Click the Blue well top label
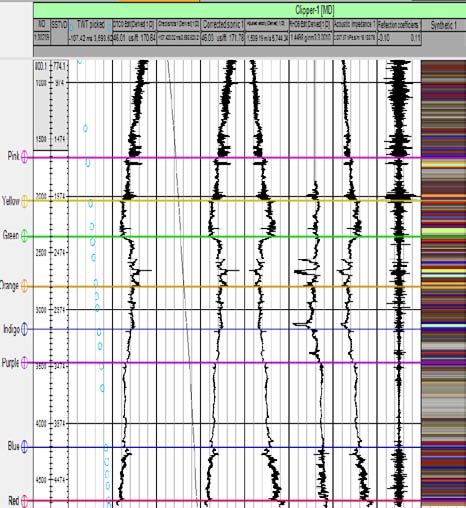This screenshot has width=466, height=508. [14, 446]
